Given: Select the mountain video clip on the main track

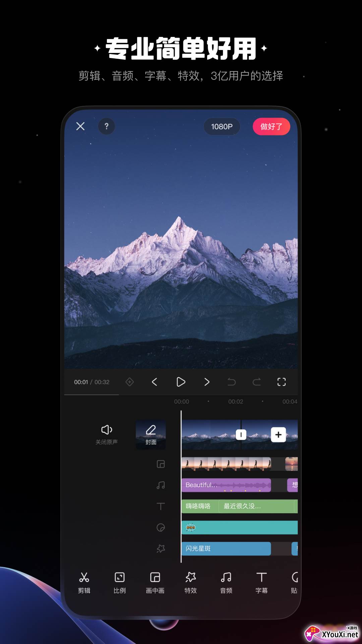Looking at the screenshot, I should [x=211, y=435].
